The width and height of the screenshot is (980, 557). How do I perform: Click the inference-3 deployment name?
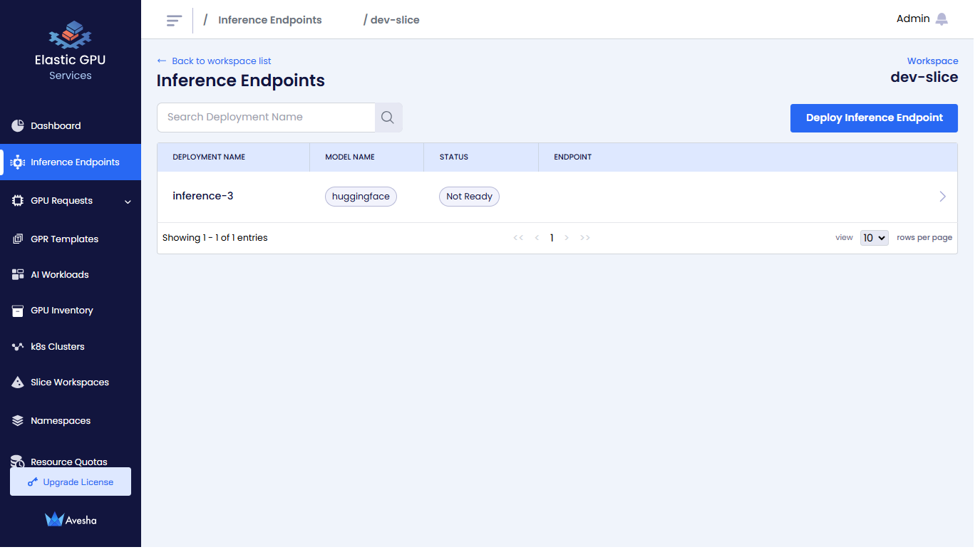[x=203, y=196]
